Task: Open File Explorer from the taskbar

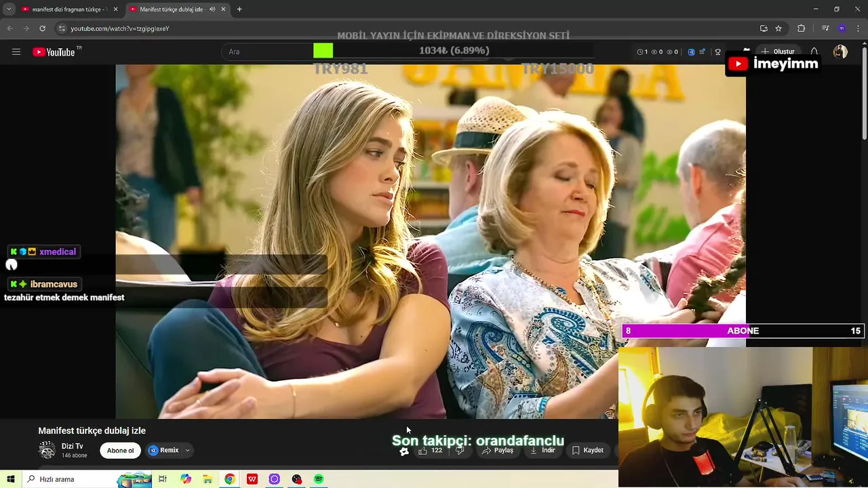Action: (x=208, y=479)
